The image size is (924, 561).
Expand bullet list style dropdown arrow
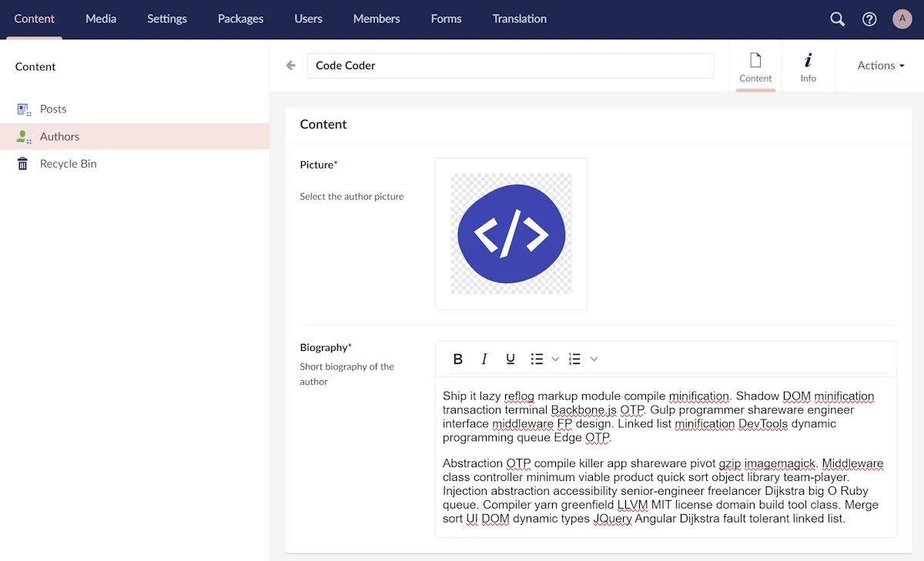pyautogui.click(x=555, y=359)
